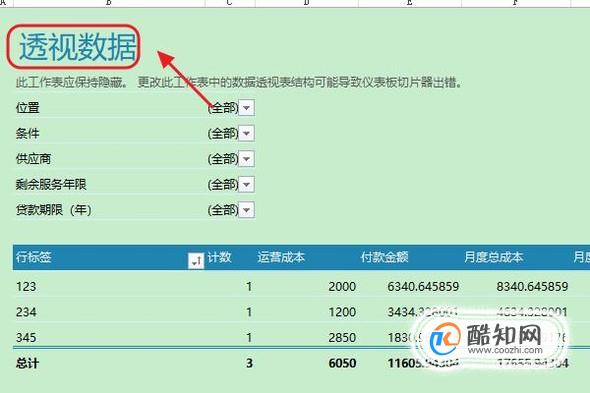Click operating cost value 2850
This screenshot has width=590, height=393.
[x=342, y=338]
